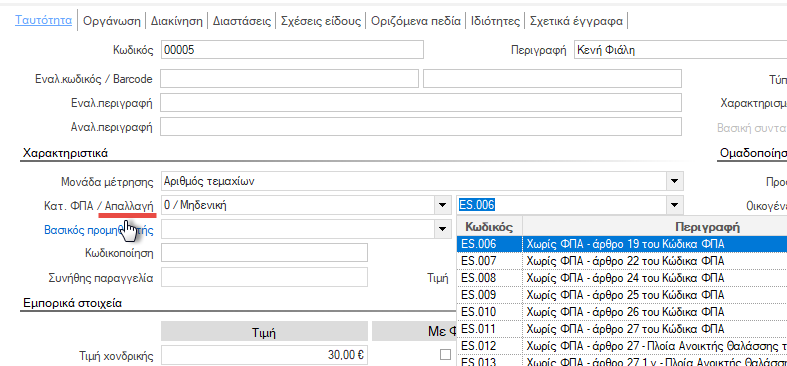
Task: Click the Κωδικός column header in list
Action: [489, 226]
